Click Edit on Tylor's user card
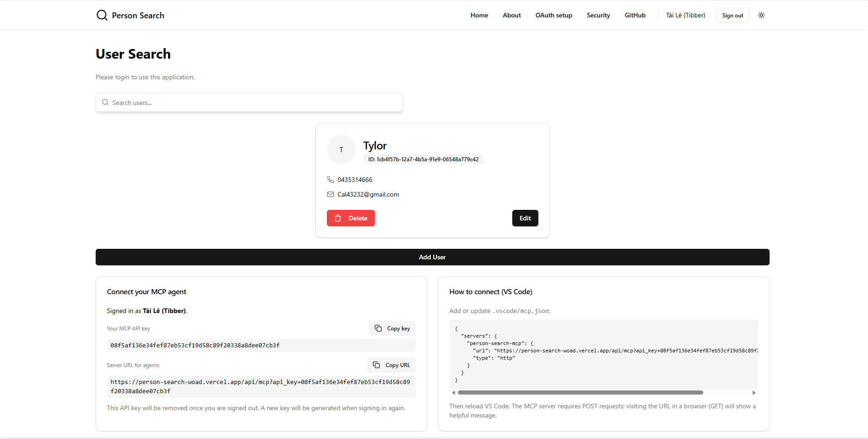 pos(525,218)
